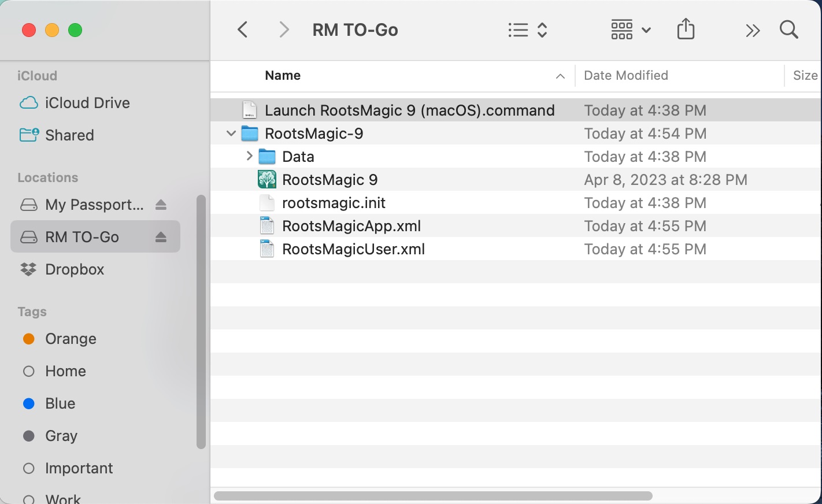Expand the Data folder
The image size is (822, 504).
tap(249, 156)
